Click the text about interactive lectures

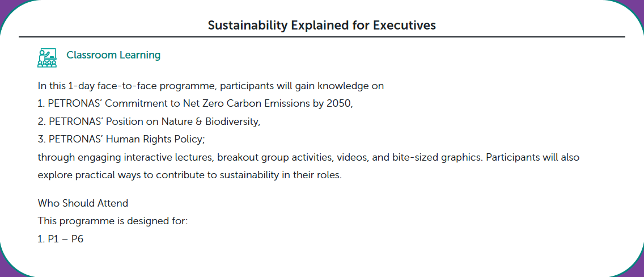coord(308,157)
